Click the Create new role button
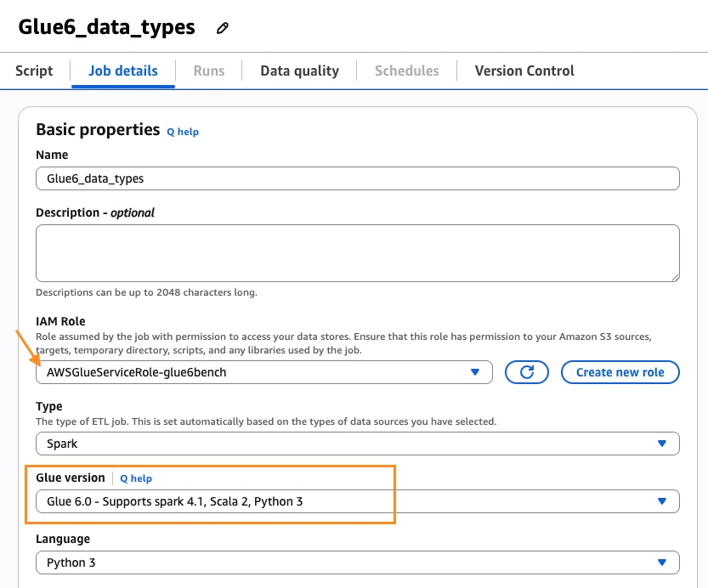Image resolution: width=708 pixels, height=588 pixels. coord(620,372)
